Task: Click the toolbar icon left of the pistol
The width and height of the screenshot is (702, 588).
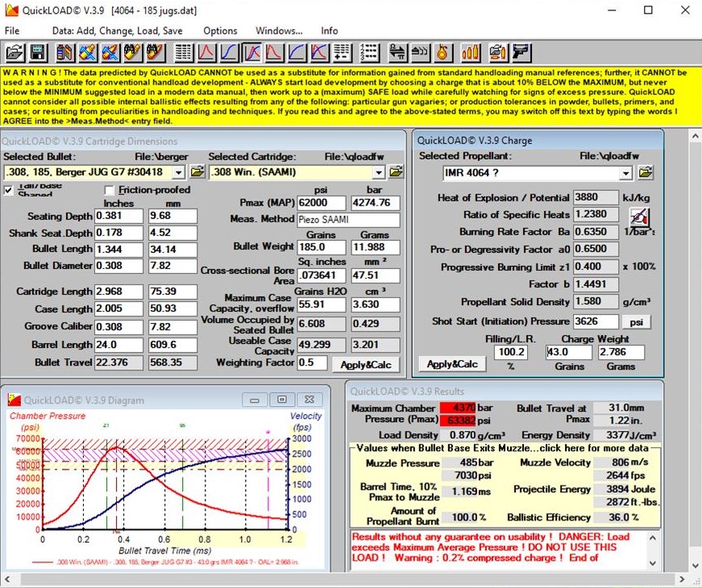Action: coord(498,53)
